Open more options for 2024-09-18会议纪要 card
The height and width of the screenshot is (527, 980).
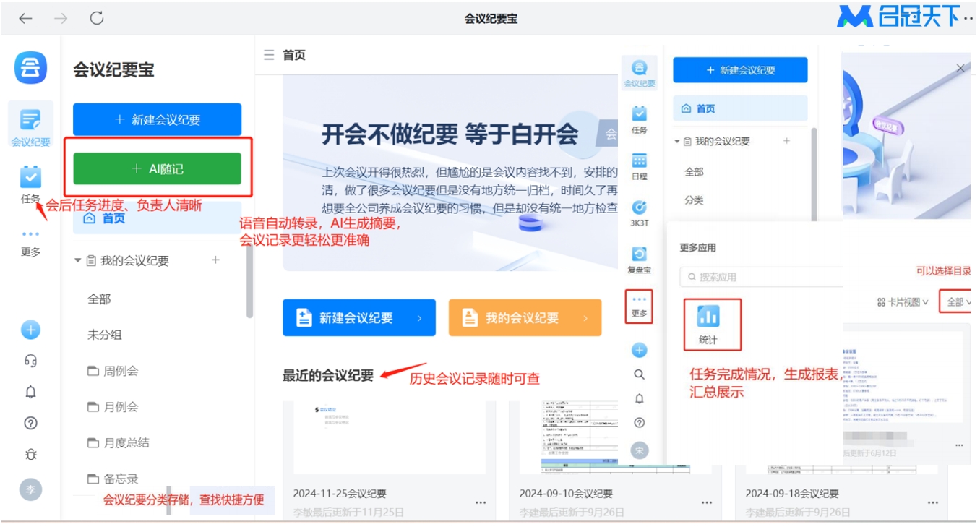tap(933, 502)
